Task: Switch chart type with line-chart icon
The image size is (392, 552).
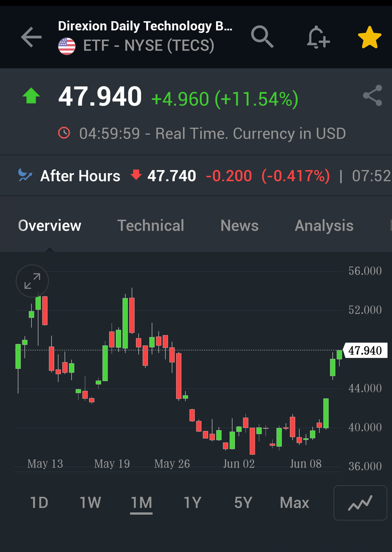Action: [360, 503]
